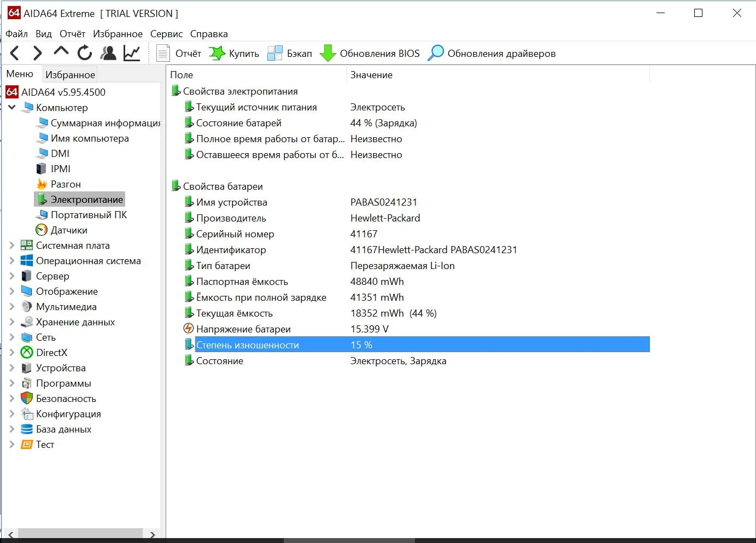Click the Хранение данных disk icon

click(x=27, y=322)
